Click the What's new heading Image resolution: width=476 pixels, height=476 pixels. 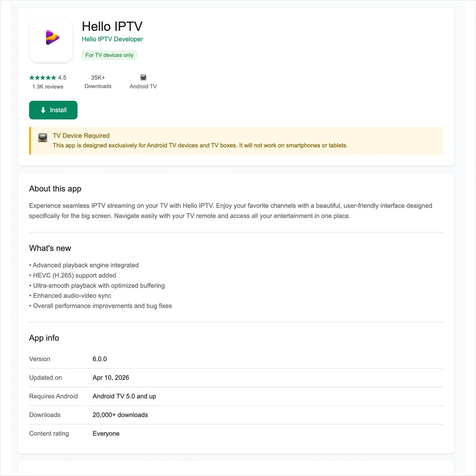coord(50,248)
